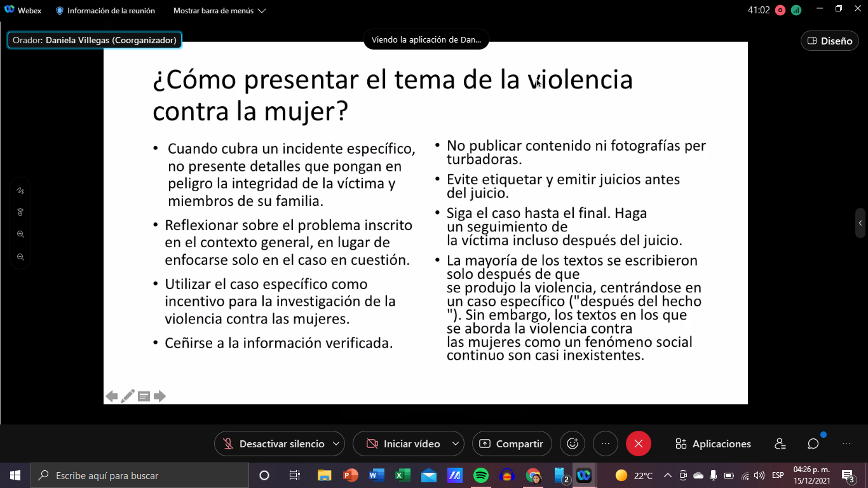Click the Webex logo in the title bar

pos(10,10)
